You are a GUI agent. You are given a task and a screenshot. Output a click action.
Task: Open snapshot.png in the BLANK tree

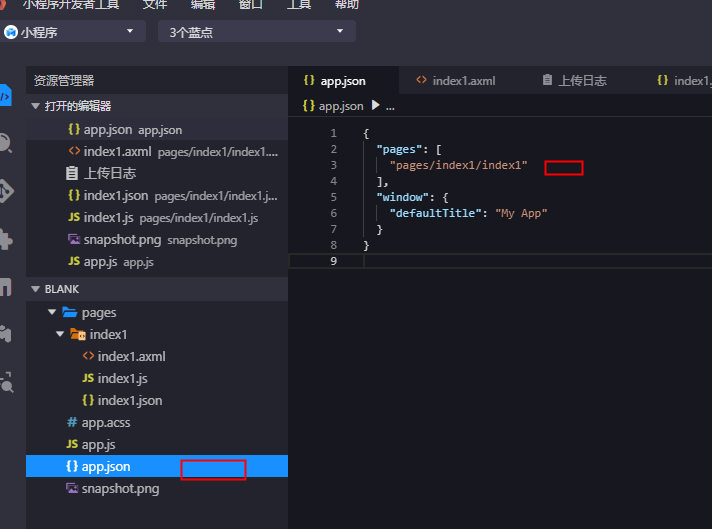click(x=157, y=489)
